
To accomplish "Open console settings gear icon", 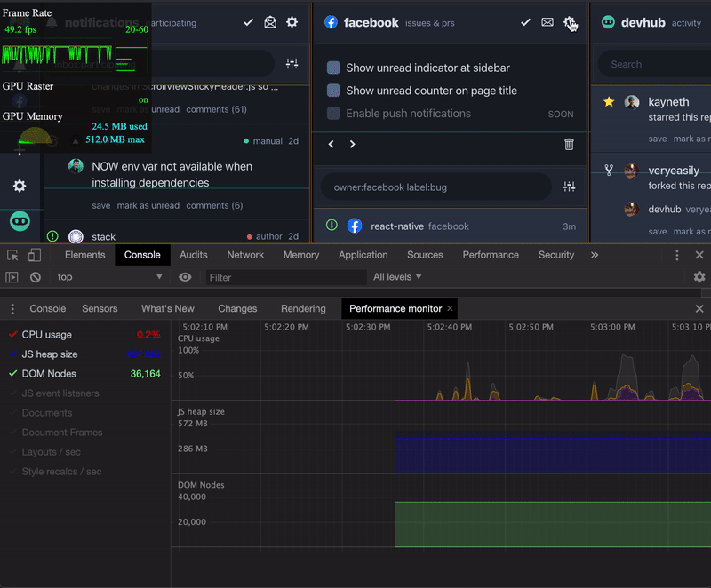I will (x=699, y=277).
